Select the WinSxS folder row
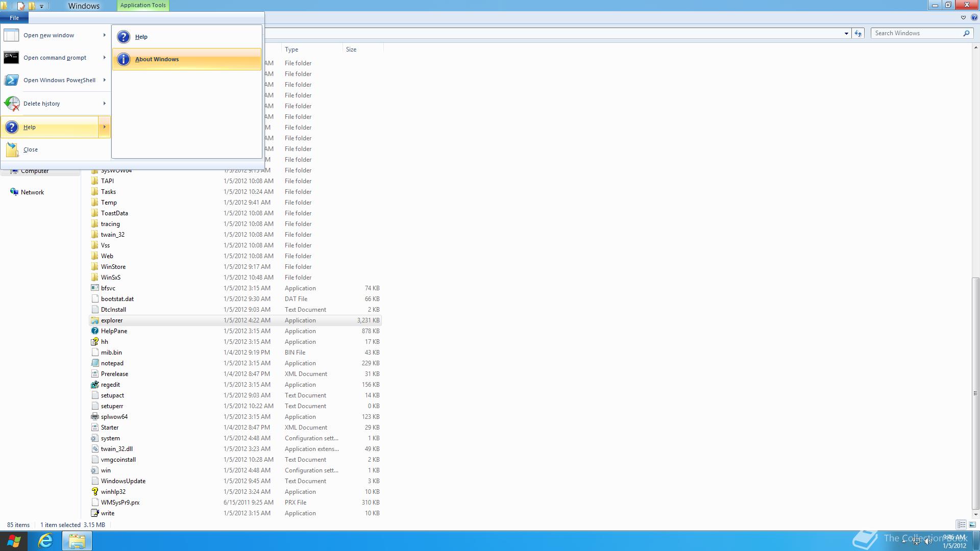 tap(235, 278)
